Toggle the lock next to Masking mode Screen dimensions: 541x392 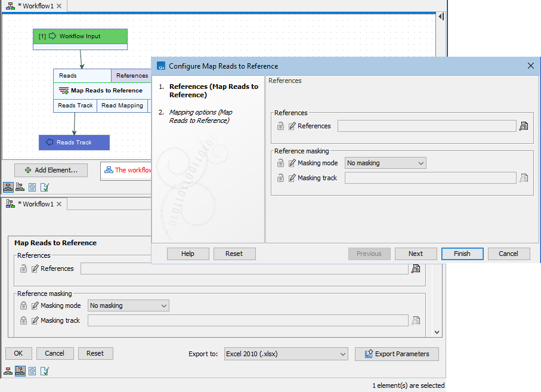280,162
